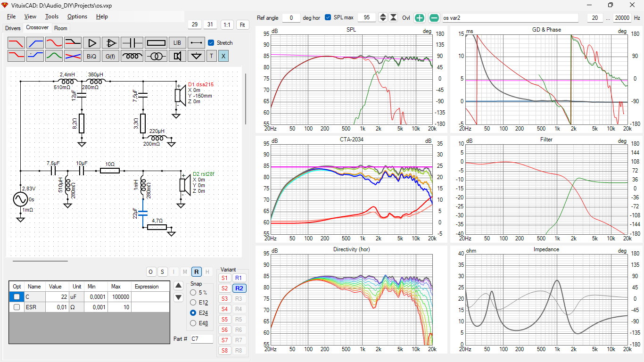The width and height of the screenshot is (644, 362).
Task: Adjust SPL max value with stepper arrows
Action: (x=383, y=18)
